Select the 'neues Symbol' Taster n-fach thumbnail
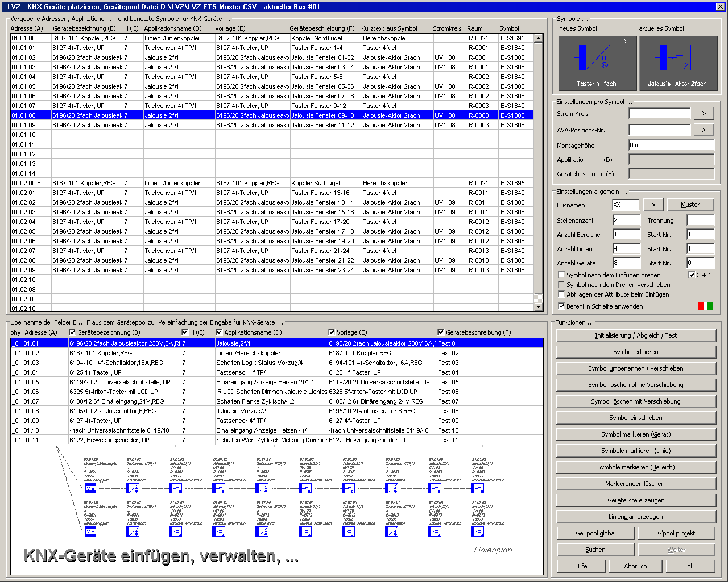The height and width of the screenshot is (582, 728). [597, 63]
